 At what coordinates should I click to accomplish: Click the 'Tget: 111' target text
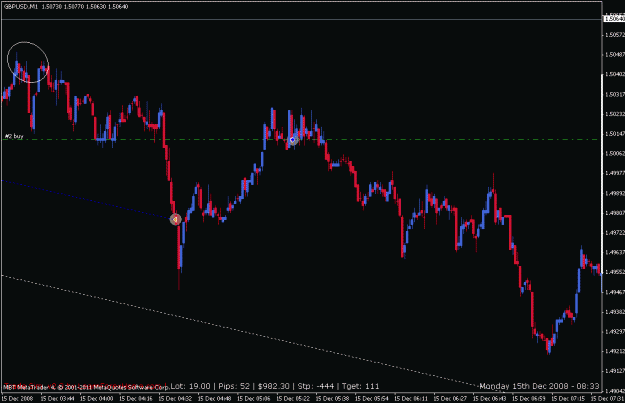pos(361,386)
